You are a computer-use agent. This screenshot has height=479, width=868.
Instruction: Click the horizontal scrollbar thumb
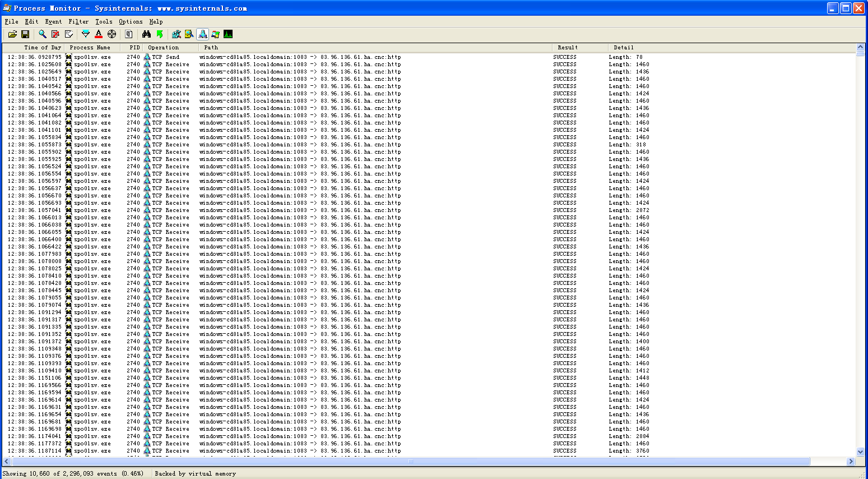tap(410, 462)
